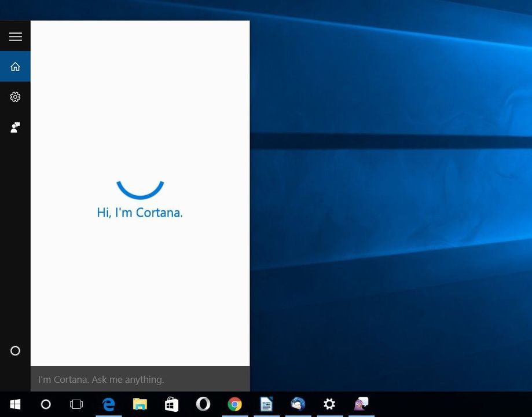Open Cortana's feedback person icon
Viewport: 532px width, 417px height.
15,127
